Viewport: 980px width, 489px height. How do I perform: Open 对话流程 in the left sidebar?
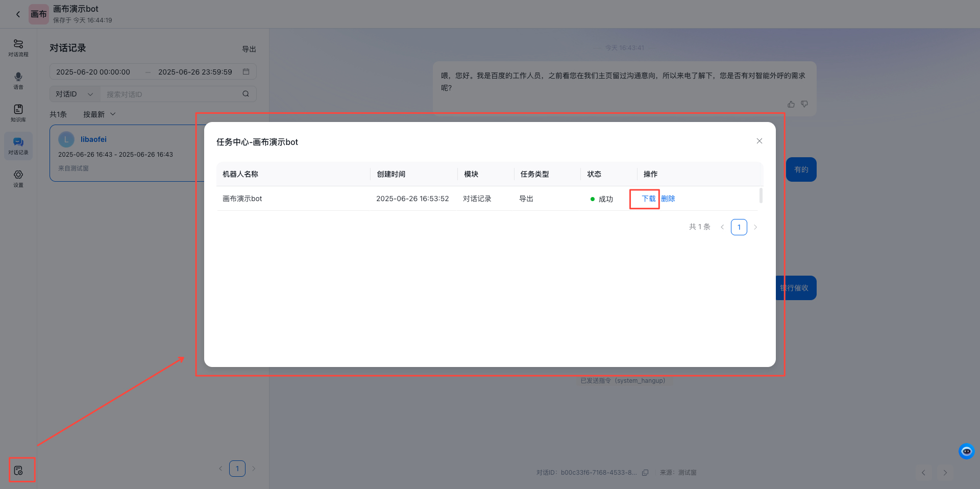[18, 47]
